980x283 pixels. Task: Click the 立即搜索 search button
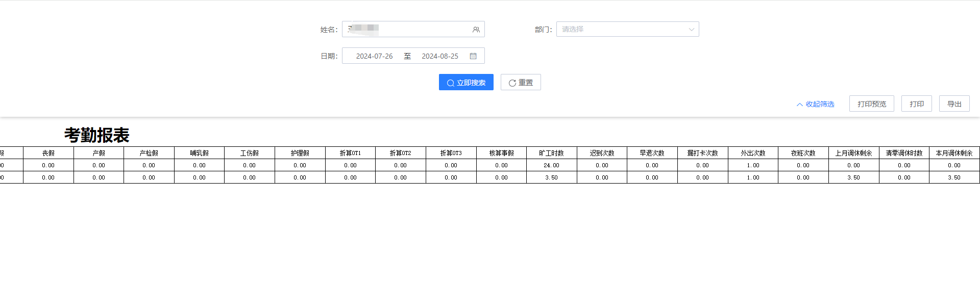click(466, 83)
